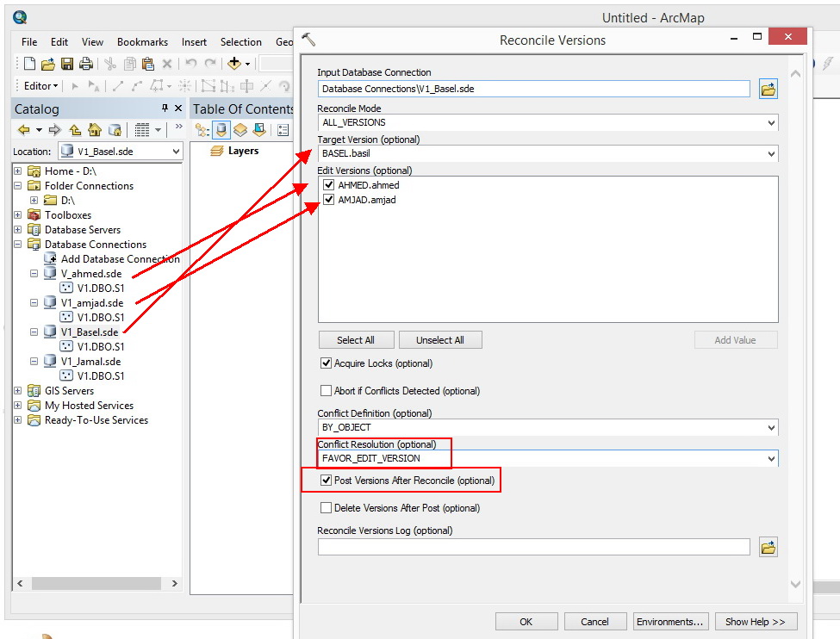
Task: Click the New Map File icon
Action: point(30,64)
